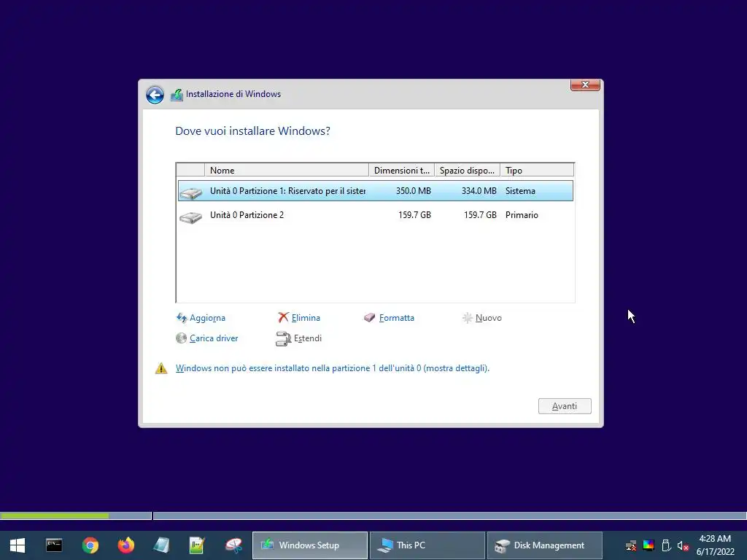Click the Avanti button
This screenshot has width=747, height=560.
565,406
